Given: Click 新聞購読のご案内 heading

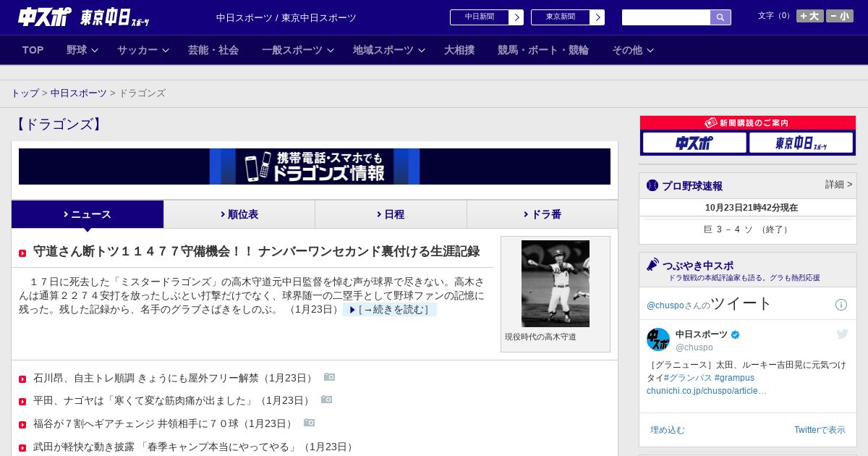Looking at the screenshot, I should pos(748,123).
